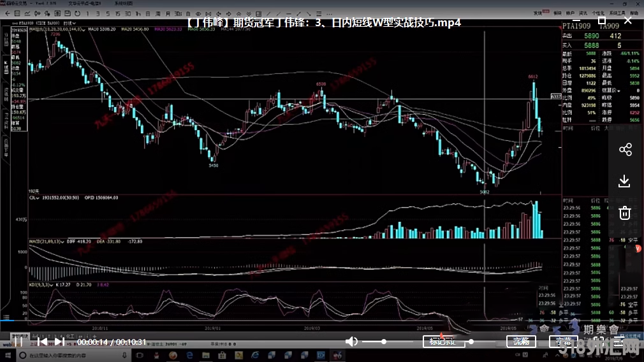Click the share icon on the right

[x=625, y=150]
